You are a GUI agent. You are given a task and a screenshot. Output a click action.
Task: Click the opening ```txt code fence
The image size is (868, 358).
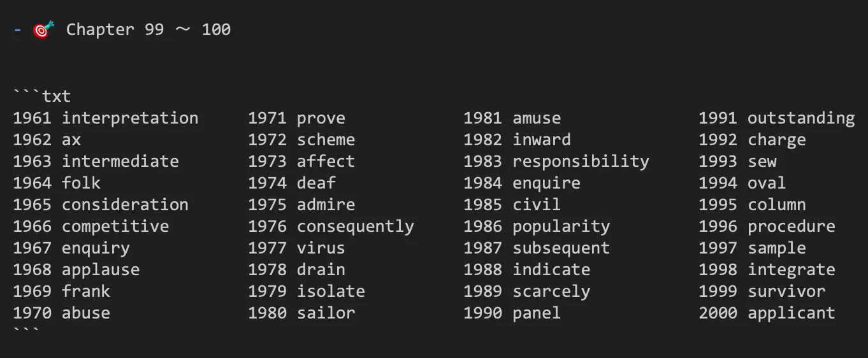42,97
